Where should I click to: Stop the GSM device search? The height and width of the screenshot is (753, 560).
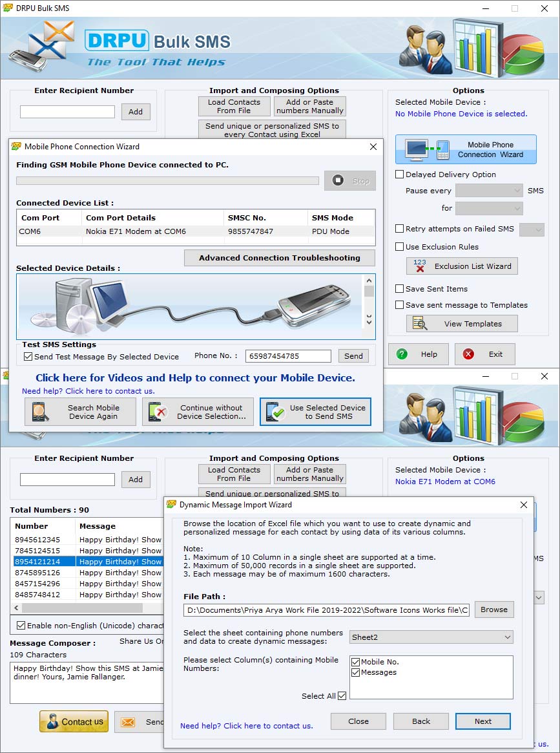(349, 180)
